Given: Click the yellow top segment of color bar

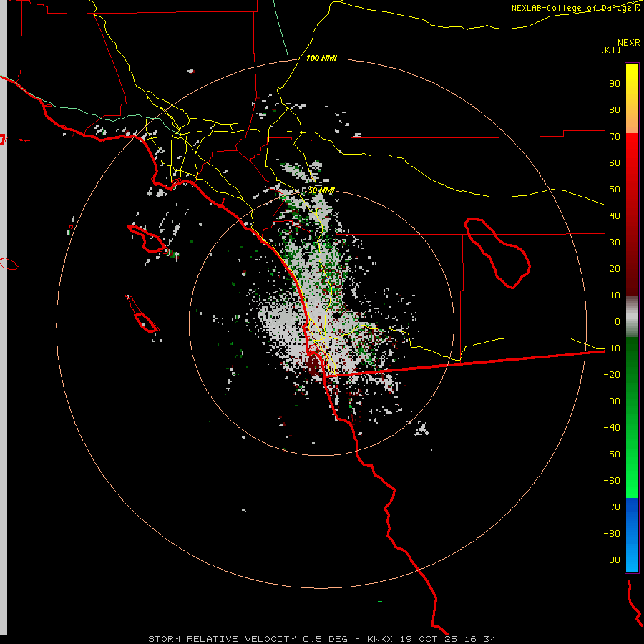Looking at the screenshot, I should (632, 99).
